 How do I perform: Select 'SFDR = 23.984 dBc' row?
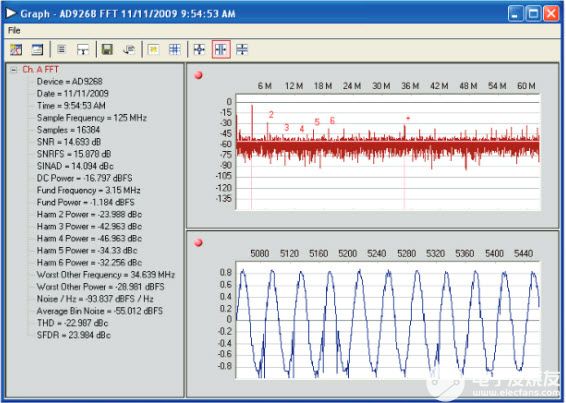tap(74, 335)
